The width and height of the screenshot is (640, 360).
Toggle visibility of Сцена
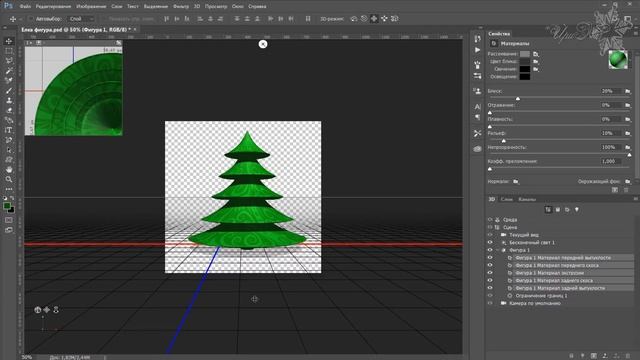pyautogui.click(x=490, y=227)
